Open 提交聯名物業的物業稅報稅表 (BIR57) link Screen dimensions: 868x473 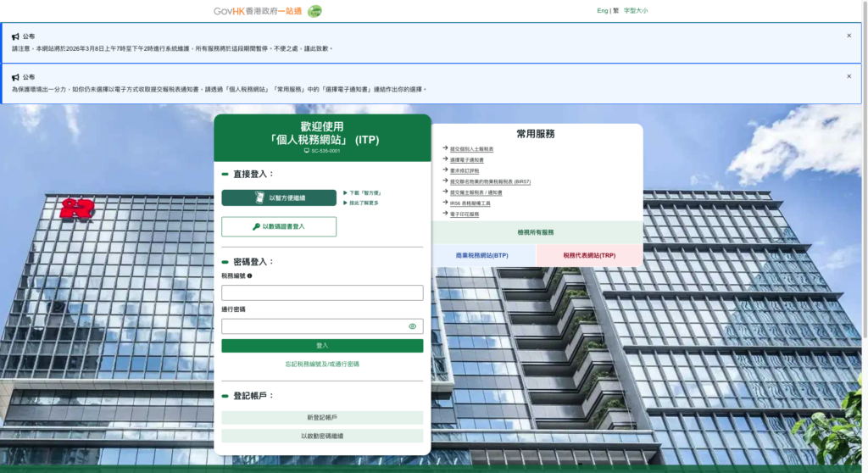(x=491, y=181)
